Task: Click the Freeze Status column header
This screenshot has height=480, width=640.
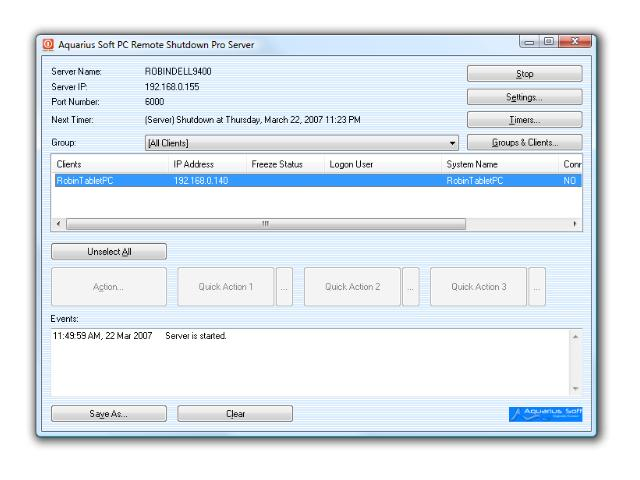Action: tap(285, 164)
